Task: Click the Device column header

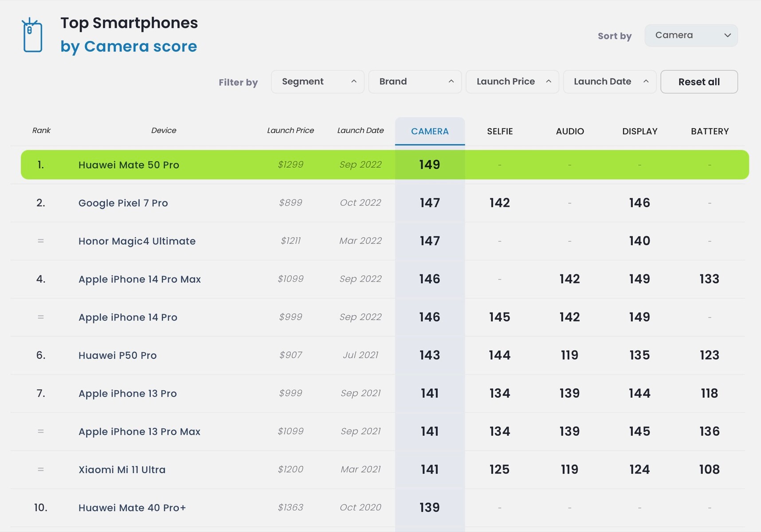Action: pos(164,130)
